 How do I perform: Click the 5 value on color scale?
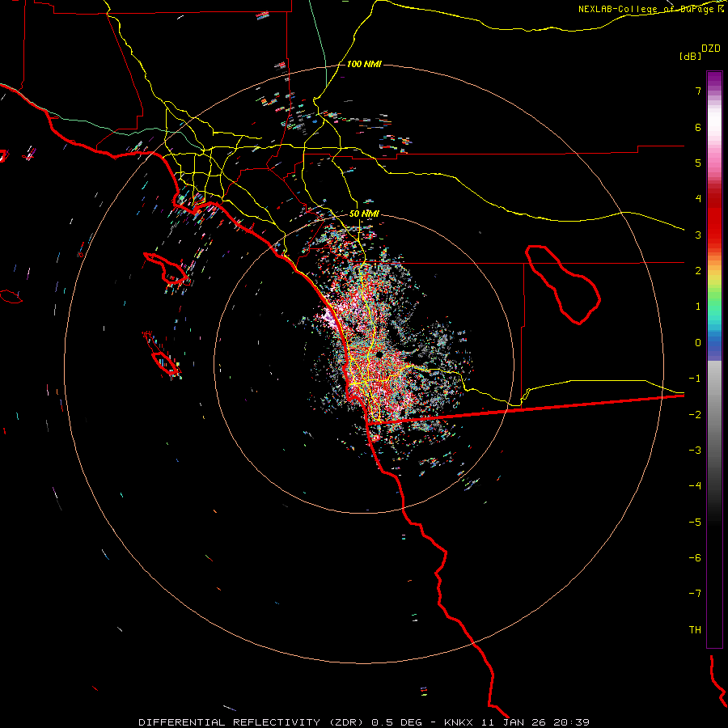pos(698,163)
